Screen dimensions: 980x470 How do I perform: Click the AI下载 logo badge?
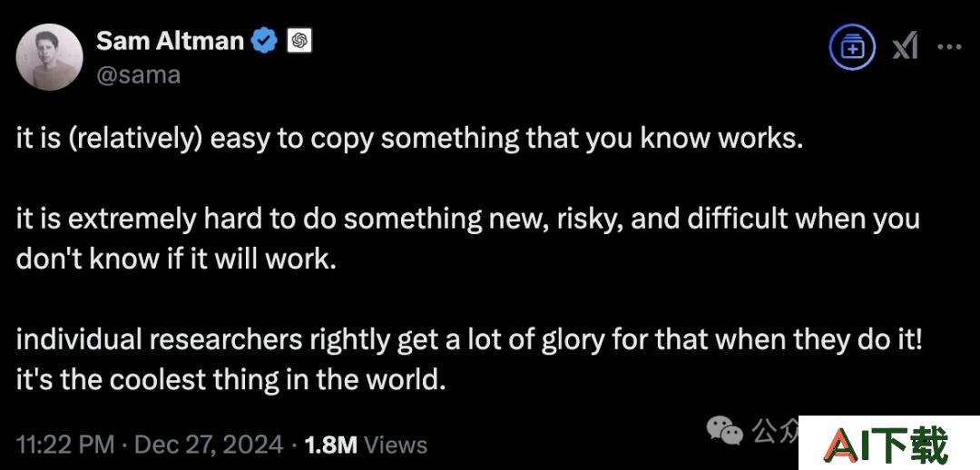coord(888,443)
